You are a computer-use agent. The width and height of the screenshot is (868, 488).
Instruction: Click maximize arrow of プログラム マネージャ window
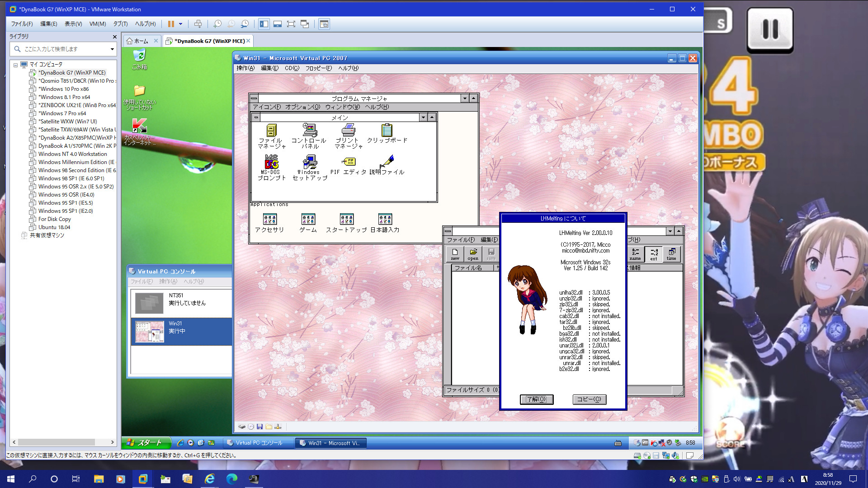coord(473,99)
